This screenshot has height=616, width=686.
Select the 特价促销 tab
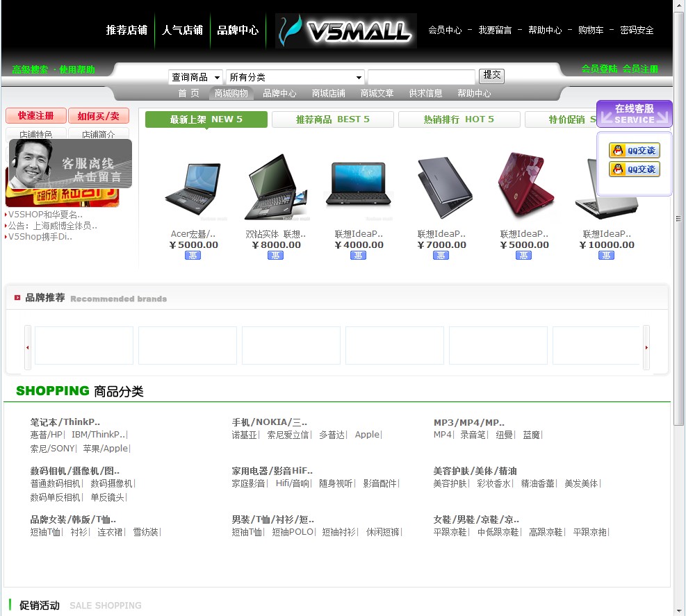click(562, 119)
